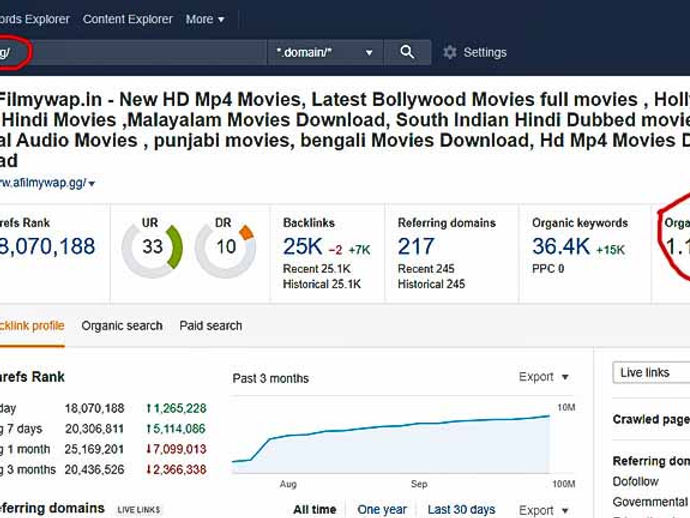Select the One year range
Viewport: 690px width, 518px height.
click(x=382, y=510)
